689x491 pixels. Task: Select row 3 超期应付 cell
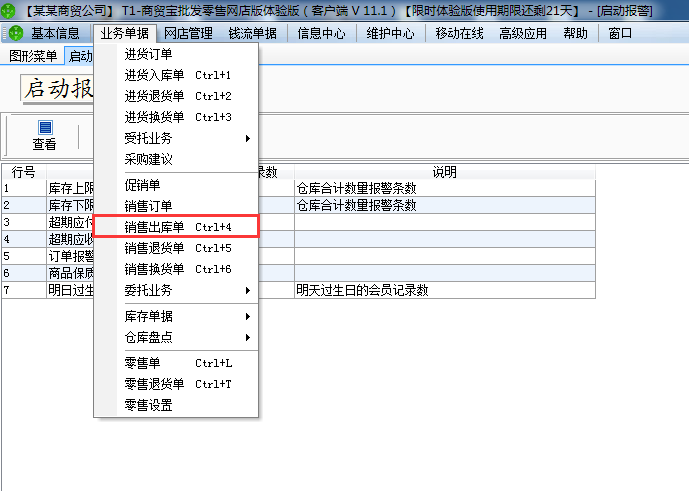[x=70, y=222]
